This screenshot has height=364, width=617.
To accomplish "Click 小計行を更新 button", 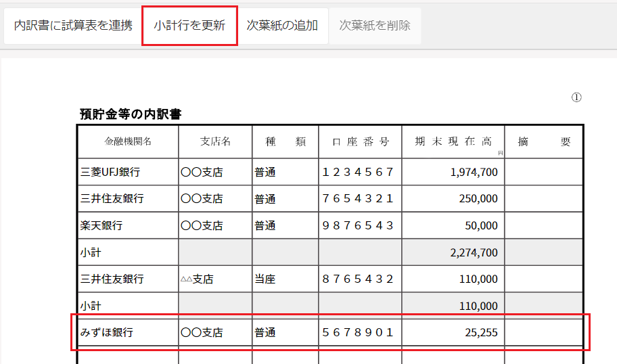I will pyautogui.click(x=189, y=26).
